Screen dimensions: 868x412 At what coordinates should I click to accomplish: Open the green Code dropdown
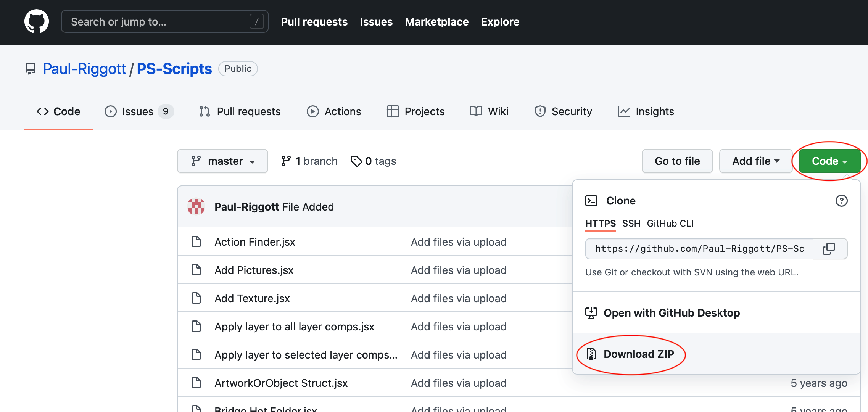828,161
